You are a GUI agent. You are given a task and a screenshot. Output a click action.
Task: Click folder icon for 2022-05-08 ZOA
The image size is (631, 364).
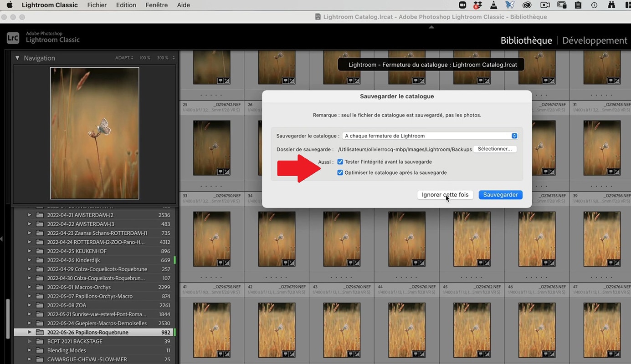40,305
